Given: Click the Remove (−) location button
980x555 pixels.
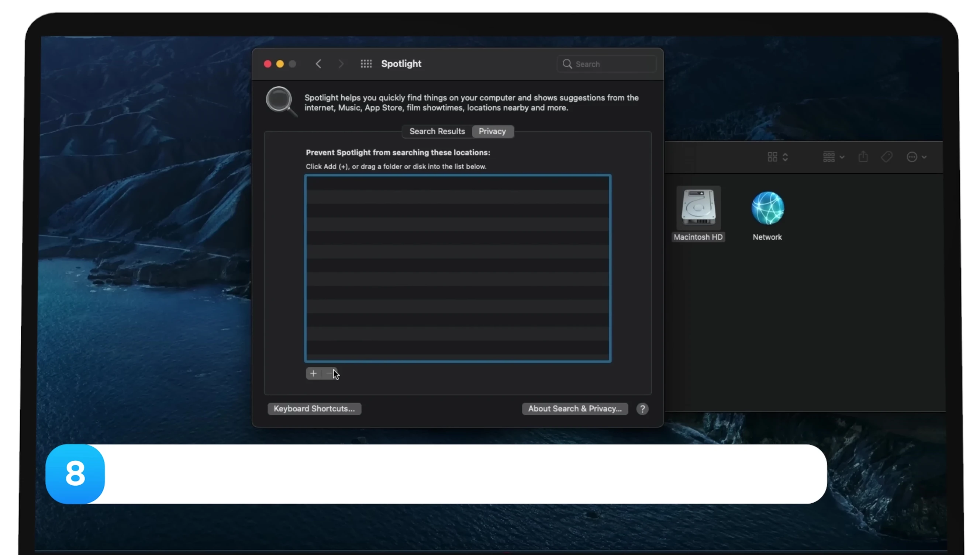Looking at the screenshot, I should (329, 374).
